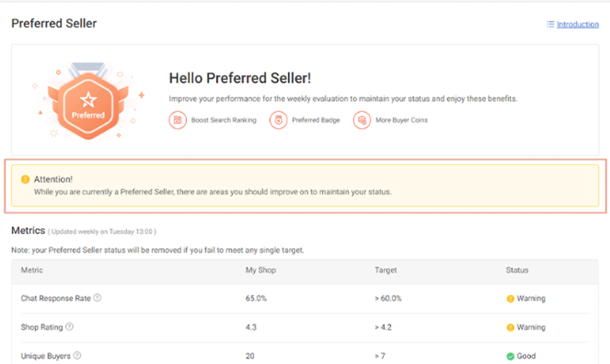Click the Warning icon for Shop Rating

coord(510,327)
